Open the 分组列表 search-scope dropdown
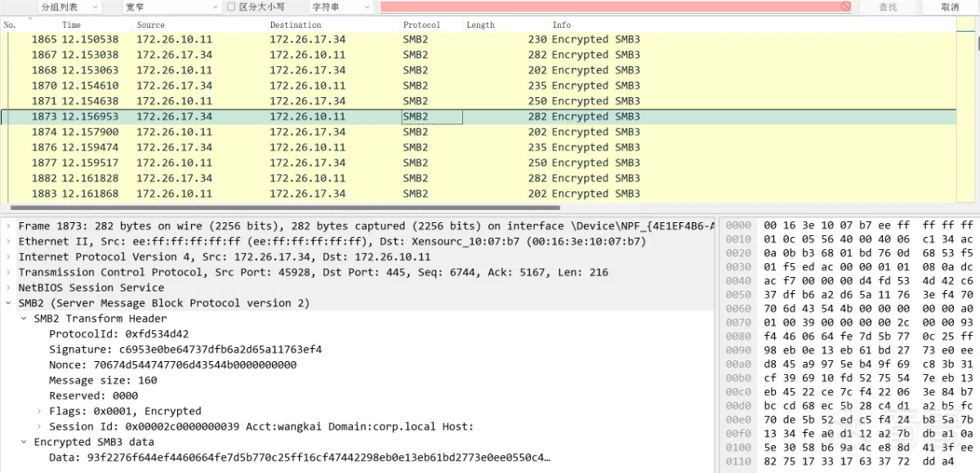The image size is (980, 473). tap(69, 7)
